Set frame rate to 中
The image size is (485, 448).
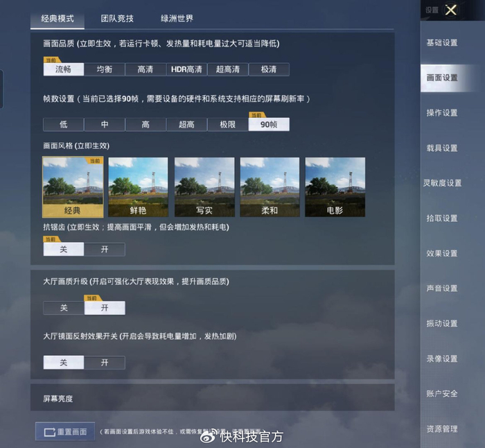point(105,124)
